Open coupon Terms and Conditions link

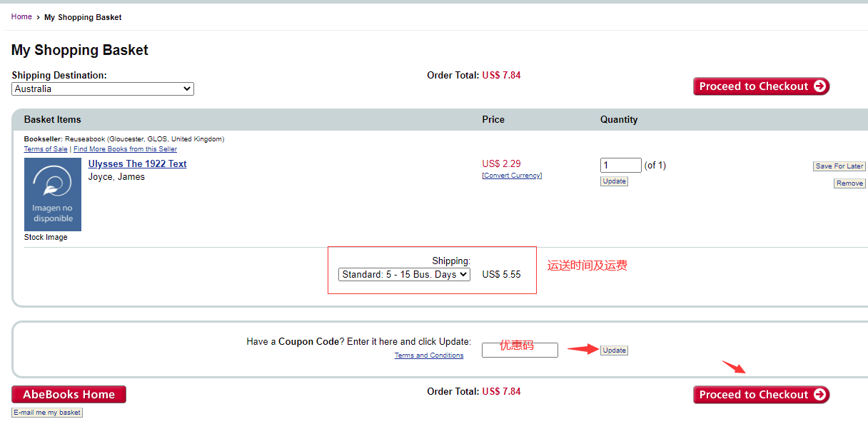tap(429, 355)
